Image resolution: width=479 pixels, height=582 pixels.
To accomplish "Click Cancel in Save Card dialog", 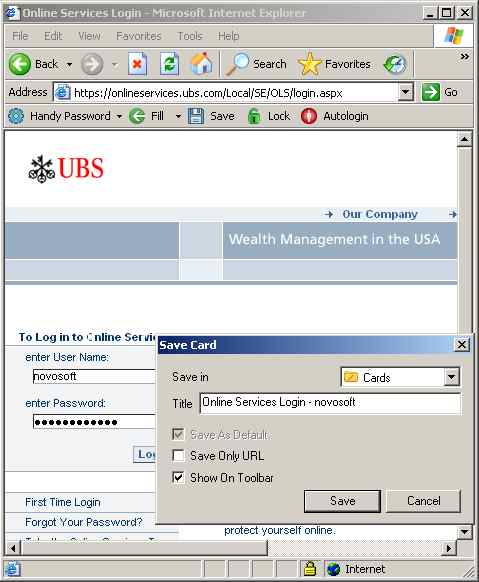I will [423, 501].
